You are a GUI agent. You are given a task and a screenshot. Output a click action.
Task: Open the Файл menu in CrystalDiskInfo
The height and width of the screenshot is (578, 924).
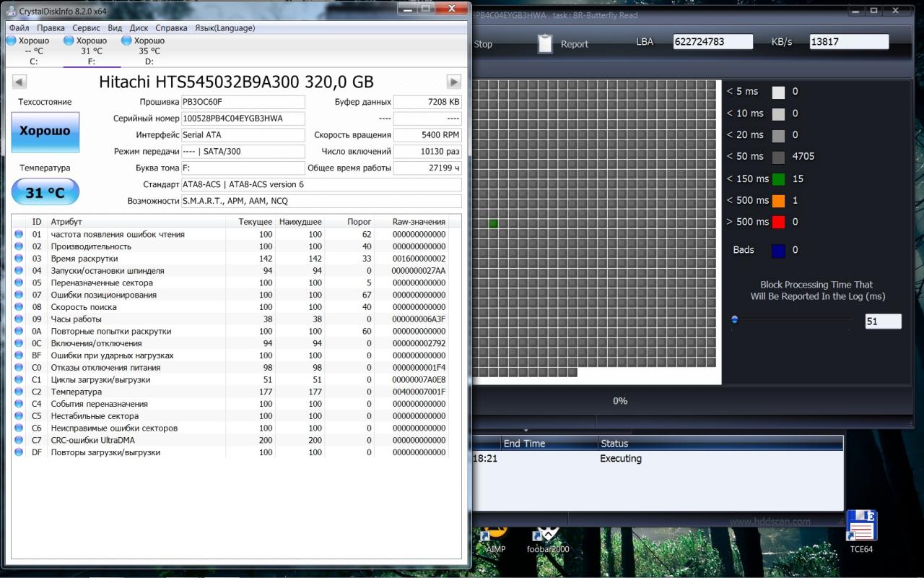(19, 27)
